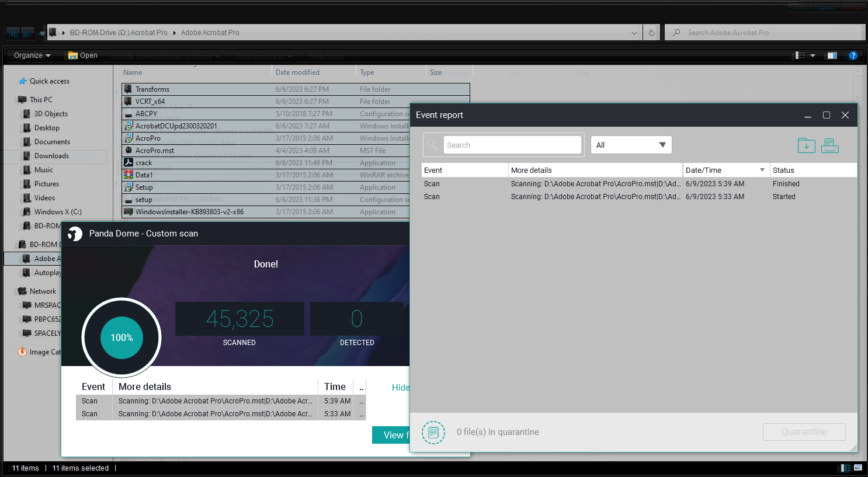Open the All filter dropdown in Event report
The image size is (868, 477).
[x=631, y=145]
